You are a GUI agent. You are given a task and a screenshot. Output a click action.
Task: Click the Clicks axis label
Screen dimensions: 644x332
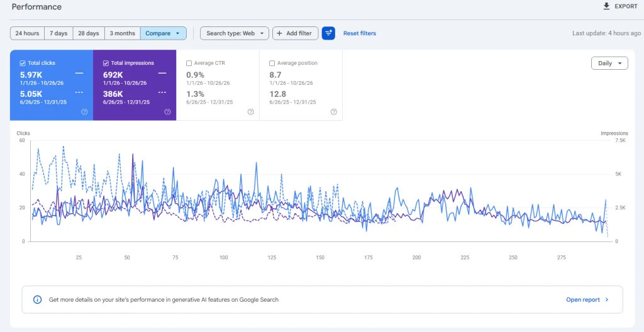(x=23, y=133)
